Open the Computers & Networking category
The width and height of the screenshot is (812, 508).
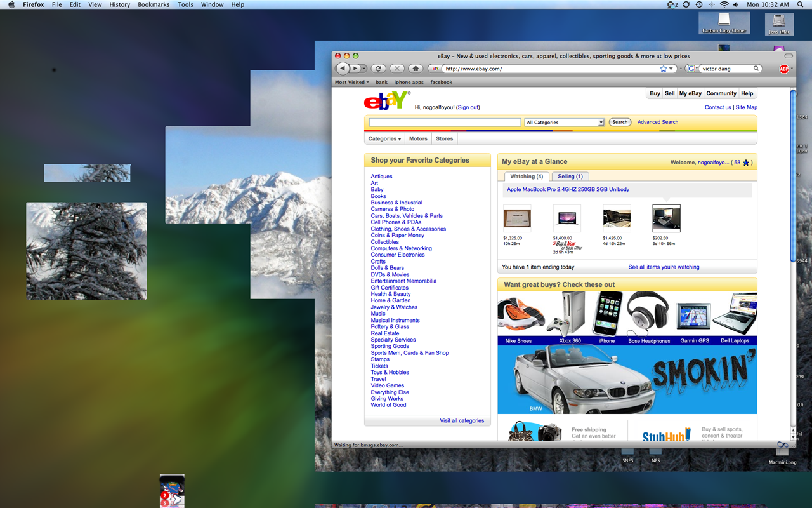point(401,248)
